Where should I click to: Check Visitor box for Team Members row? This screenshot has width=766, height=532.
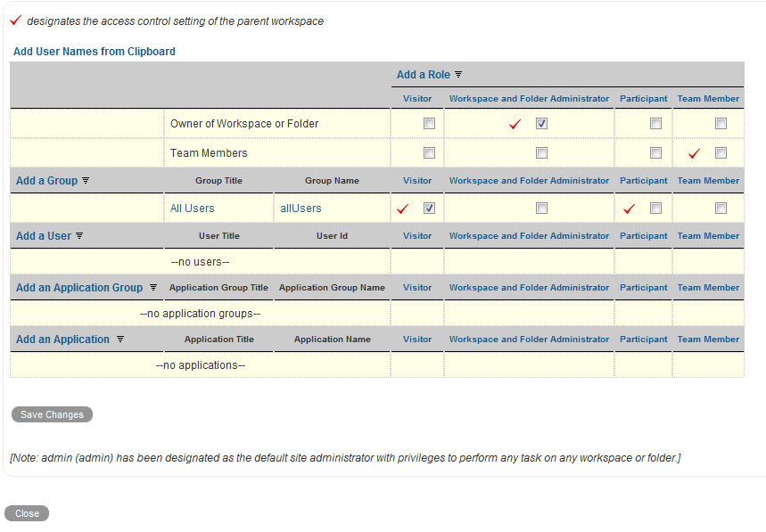point(429,153)
